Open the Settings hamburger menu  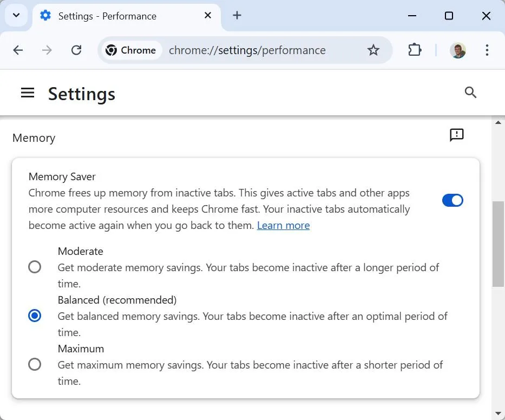[28, 93]
